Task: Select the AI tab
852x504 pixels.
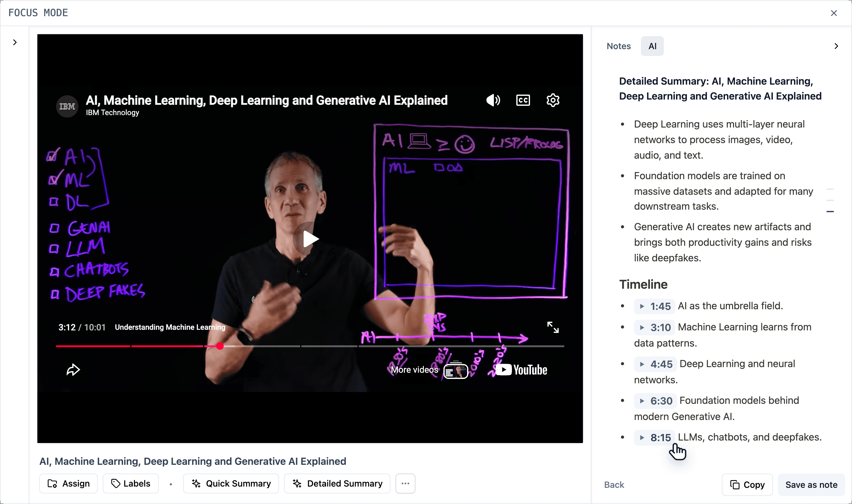Action: click(652, 46)
